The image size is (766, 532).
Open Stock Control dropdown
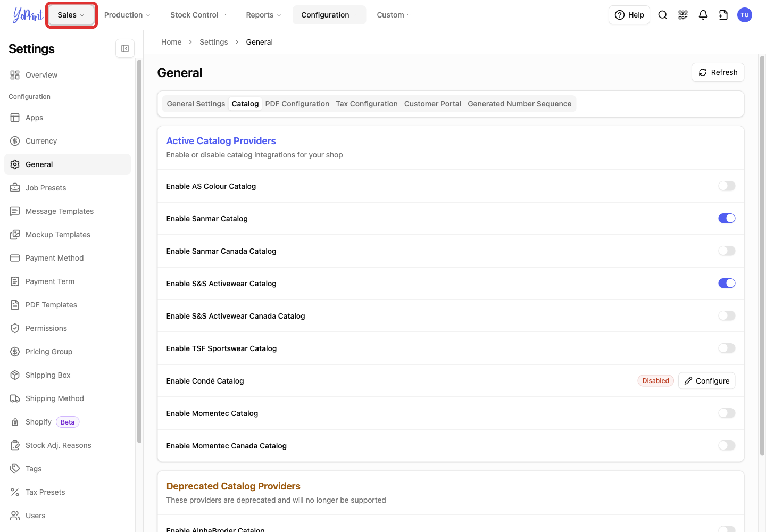[x=198, y=15]
